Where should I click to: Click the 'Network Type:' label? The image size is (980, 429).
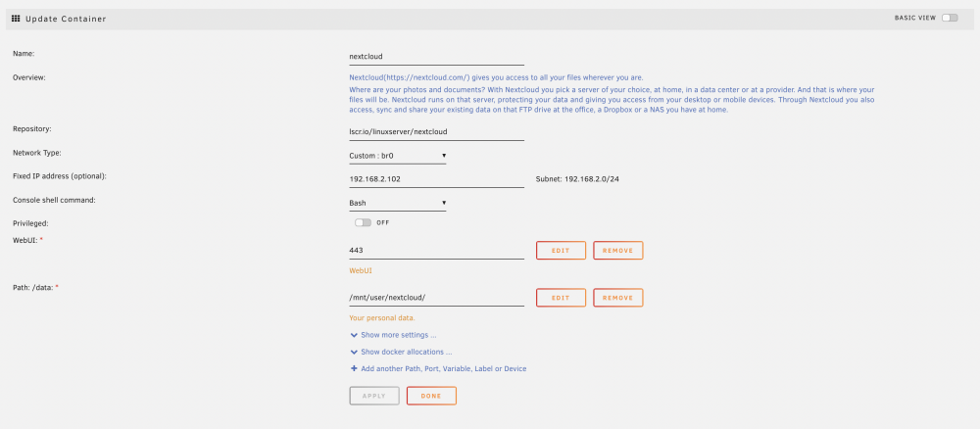pos(37,153)
